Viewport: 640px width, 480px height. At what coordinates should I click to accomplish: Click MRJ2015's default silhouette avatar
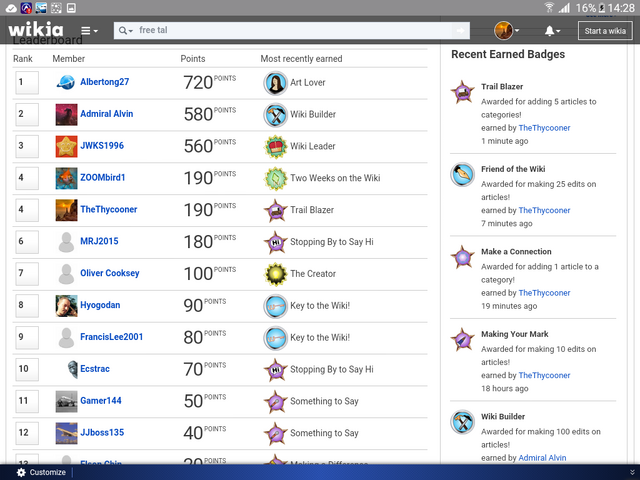[66, 242]
